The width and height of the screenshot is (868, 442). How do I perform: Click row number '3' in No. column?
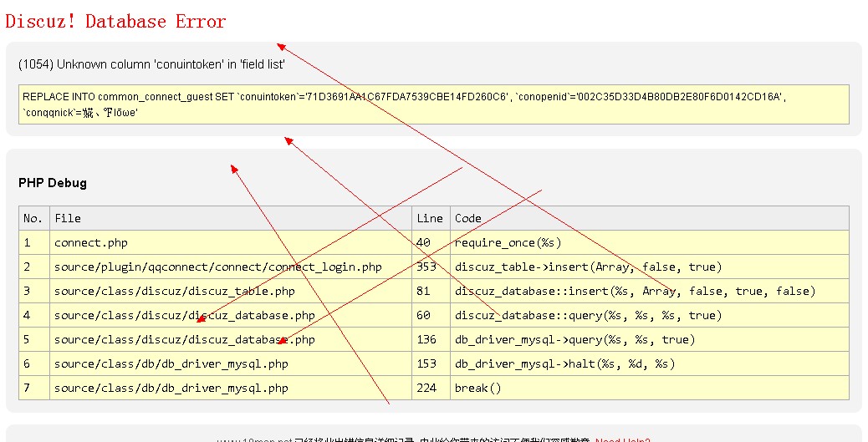pyautogui.click(x=34, y=291)
